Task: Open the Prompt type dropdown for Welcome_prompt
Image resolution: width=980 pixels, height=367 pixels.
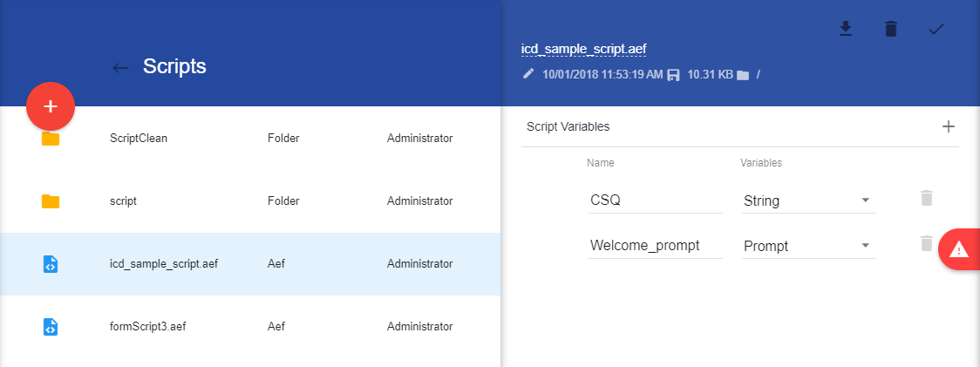Action: click(x=807, y=246)
